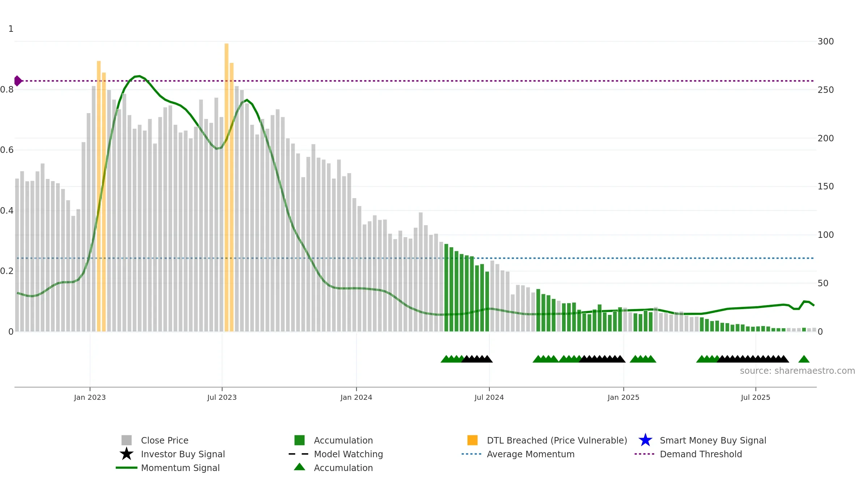Click the 0.2 left axis label
Screen dimensions: 868x488
coord(7,271)
